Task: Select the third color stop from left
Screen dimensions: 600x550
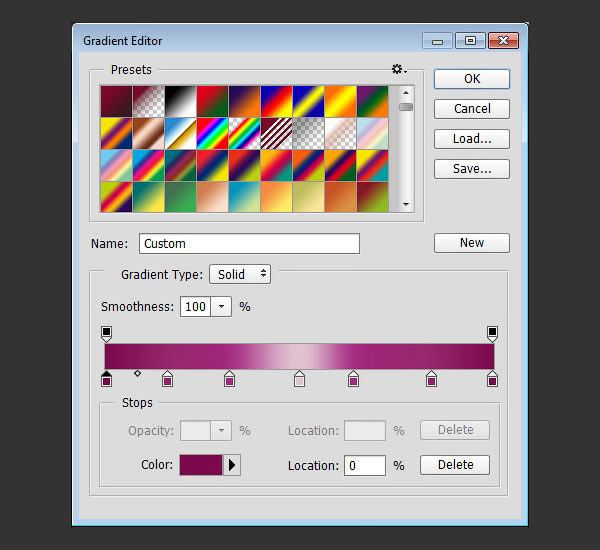Action: [229, 379]
